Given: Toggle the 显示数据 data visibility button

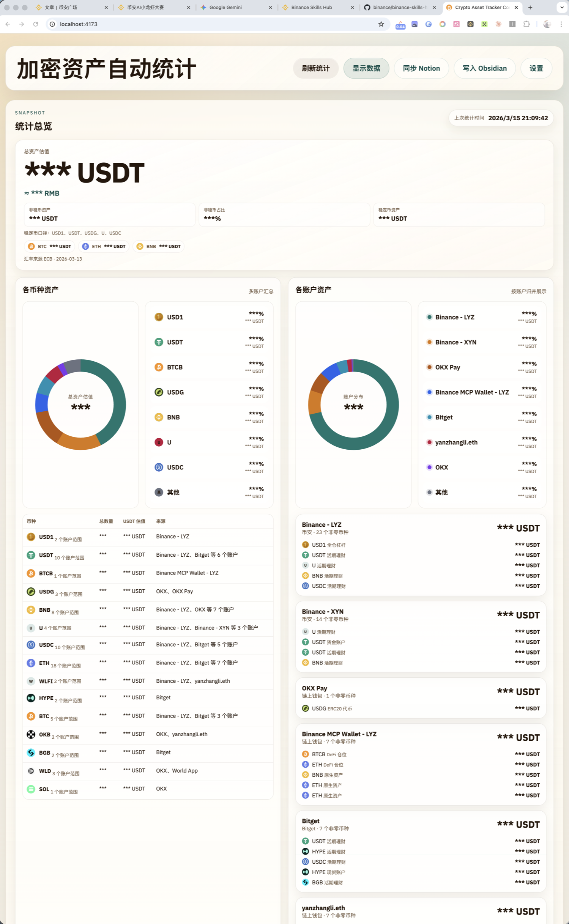Looking at the screenshot, I should [366, 68].
